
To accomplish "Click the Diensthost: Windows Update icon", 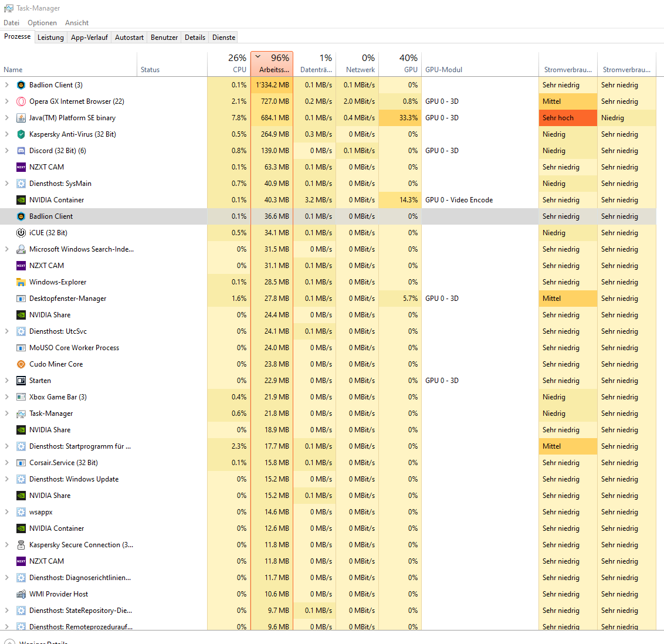I will pos(21,479).
